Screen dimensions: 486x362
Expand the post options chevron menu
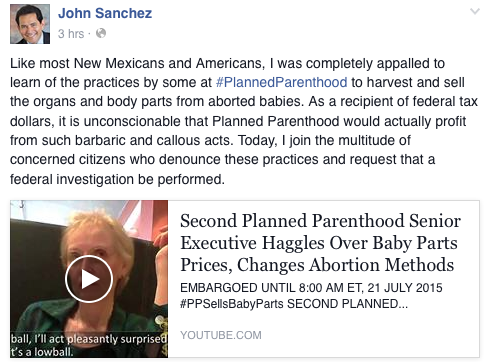[475, 11]
